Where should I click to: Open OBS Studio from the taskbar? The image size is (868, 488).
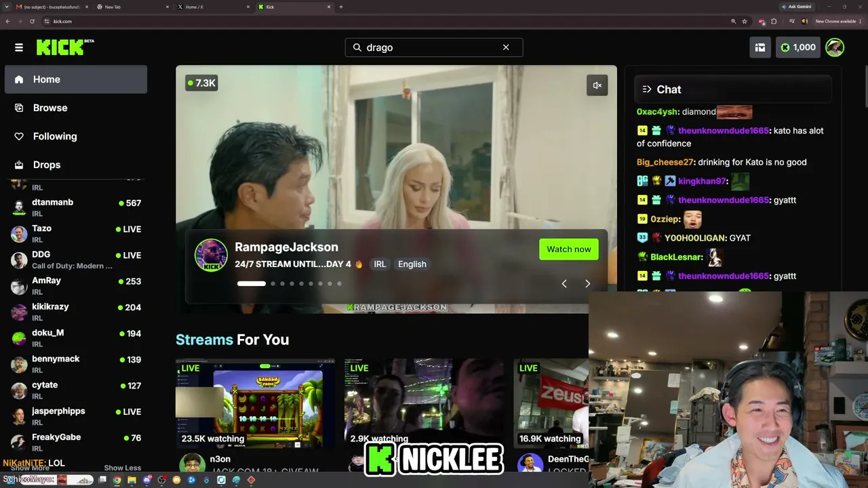[161, 480]
